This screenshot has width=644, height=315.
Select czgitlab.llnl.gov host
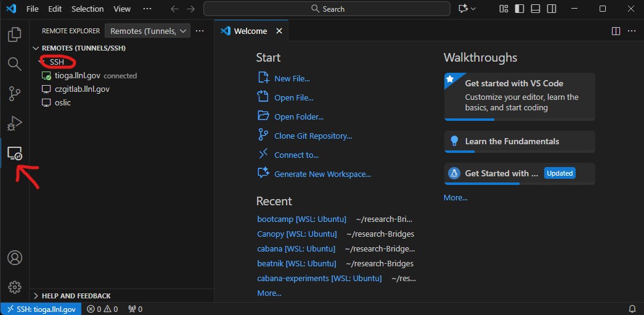click(122, 89)
